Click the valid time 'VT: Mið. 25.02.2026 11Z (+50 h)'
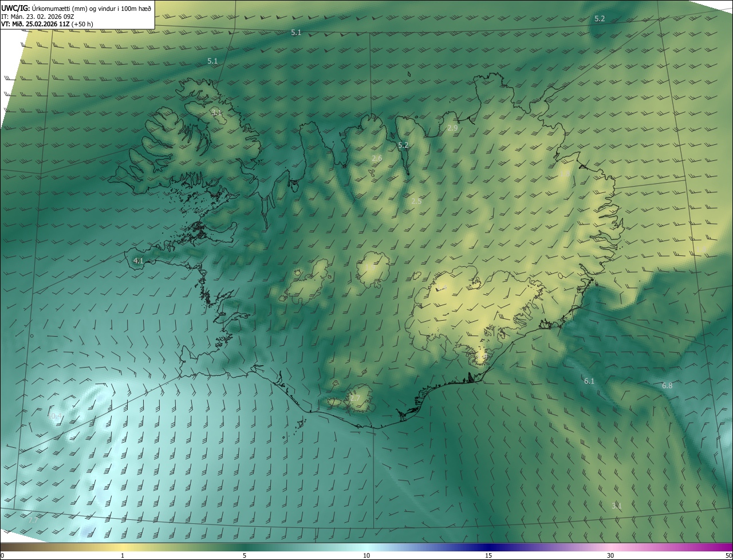Screen dimensions: 733x560 [48, 25]
